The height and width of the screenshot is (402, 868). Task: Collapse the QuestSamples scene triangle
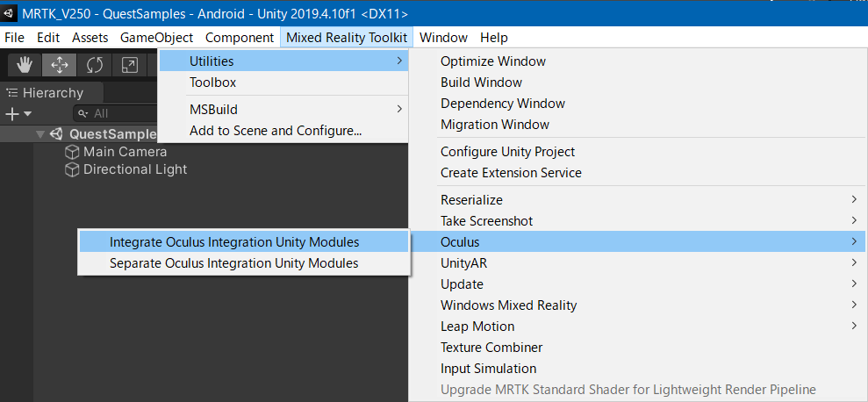pyautogui.click(x=40, y=134)
